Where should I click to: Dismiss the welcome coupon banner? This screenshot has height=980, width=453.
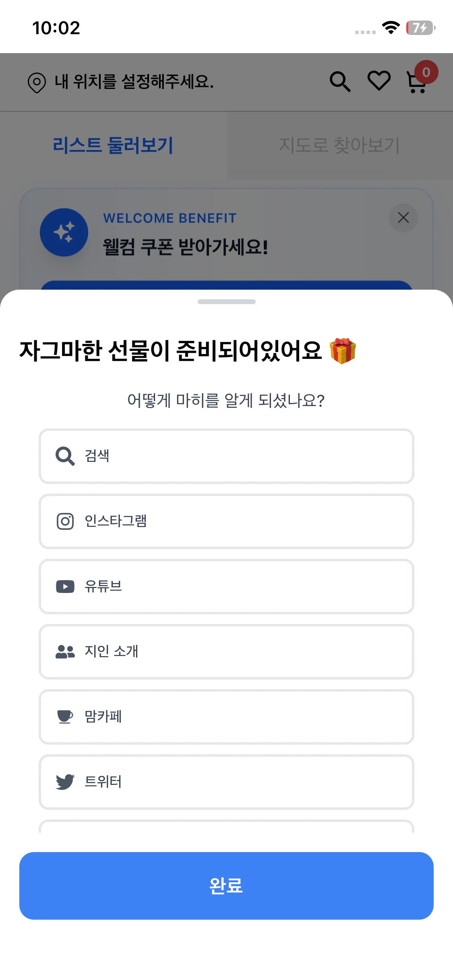click(403, 218)
